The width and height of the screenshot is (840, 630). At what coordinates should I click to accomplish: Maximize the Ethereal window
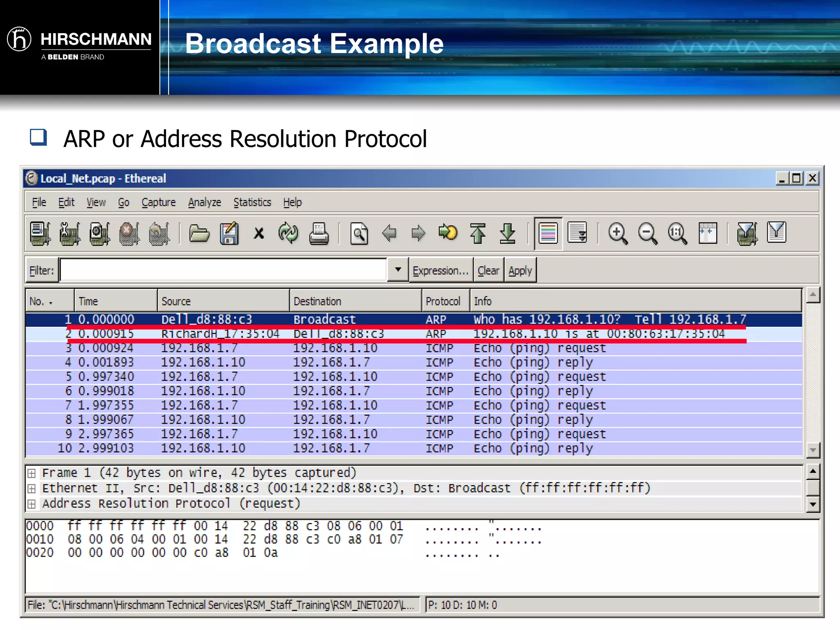797,178
